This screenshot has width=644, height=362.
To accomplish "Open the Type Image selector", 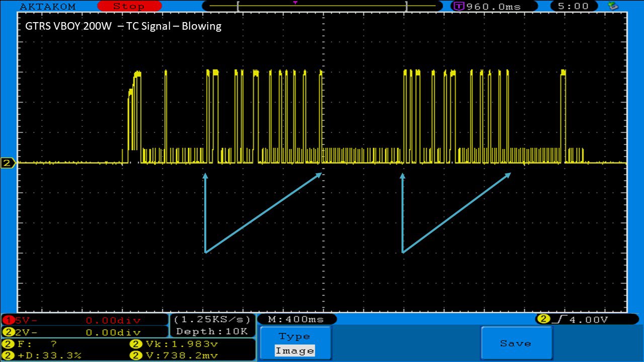I will [x=295, y=343].
